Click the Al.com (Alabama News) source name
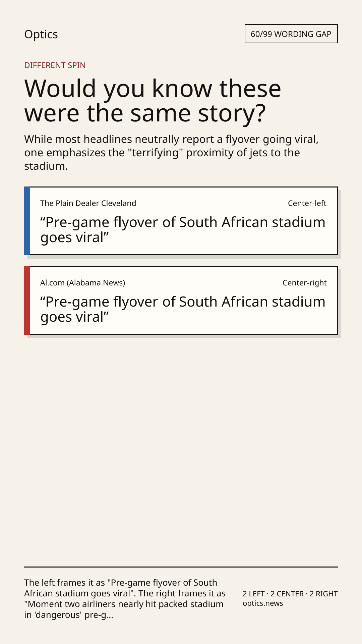This screenshot has width=362, height=644. coord(82,283)
